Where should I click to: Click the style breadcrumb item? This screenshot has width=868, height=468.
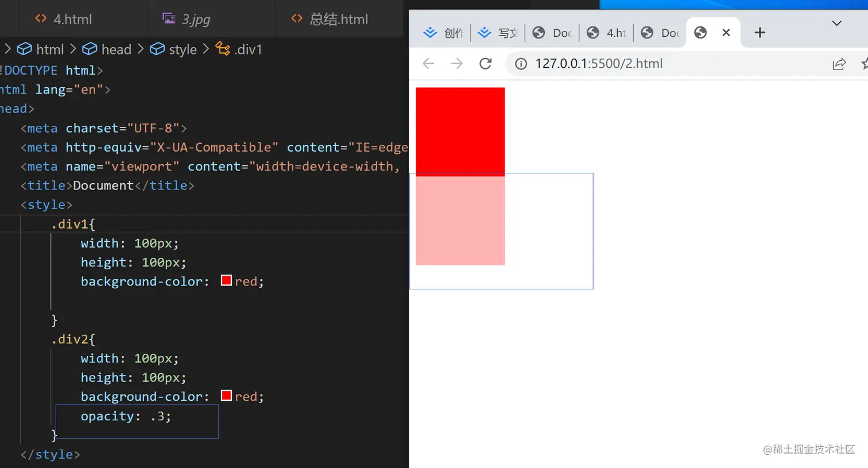click(x=183, y=49)
